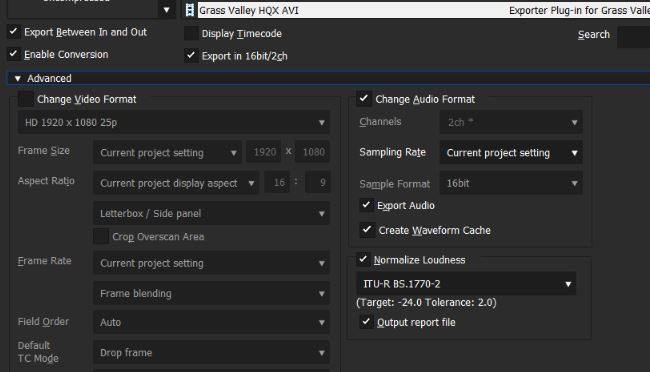Select the Grass Valley HQX AVI exporter row

pos(424,10)
